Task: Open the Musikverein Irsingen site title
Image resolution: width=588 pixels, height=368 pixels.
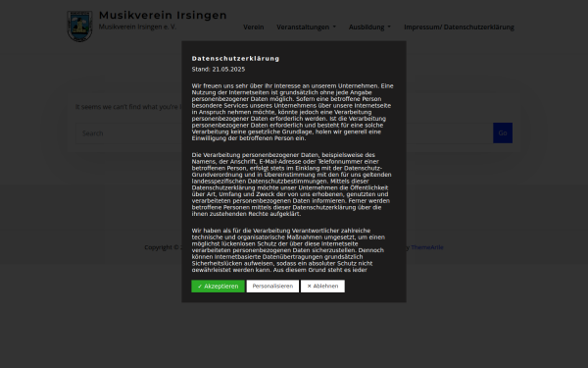Action: (x=163, y=15)
